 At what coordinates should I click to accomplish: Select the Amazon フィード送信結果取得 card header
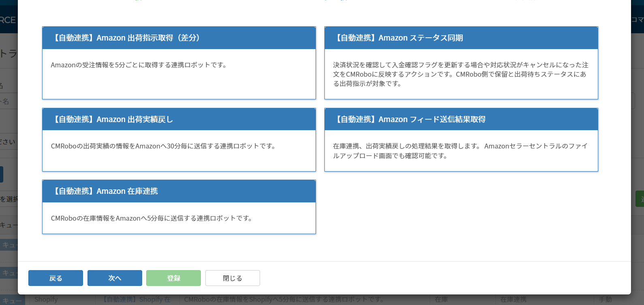[461, 119]
